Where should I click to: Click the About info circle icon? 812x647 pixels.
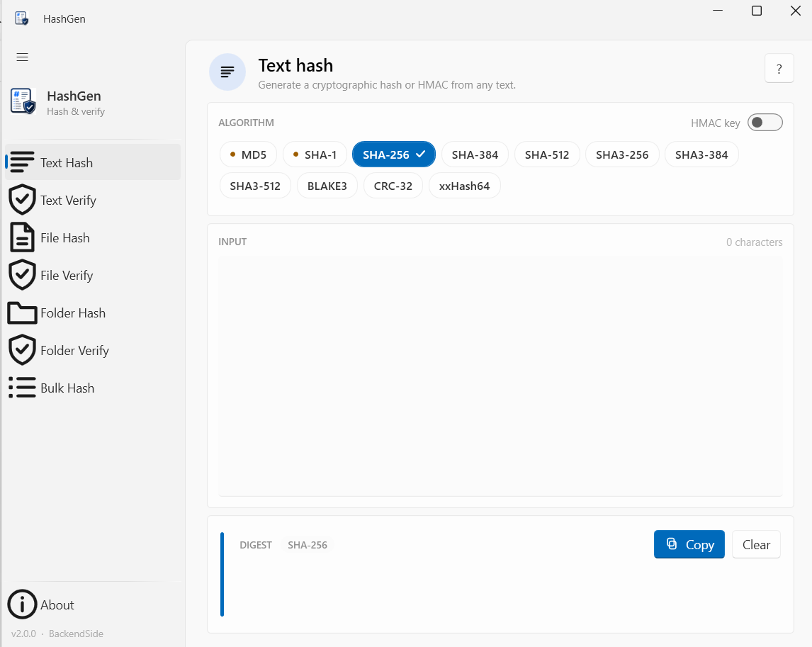22,604
